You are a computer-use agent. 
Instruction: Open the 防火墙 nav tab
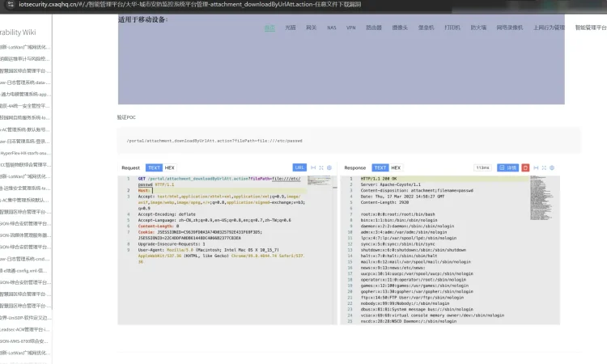[x=478, y=28]
